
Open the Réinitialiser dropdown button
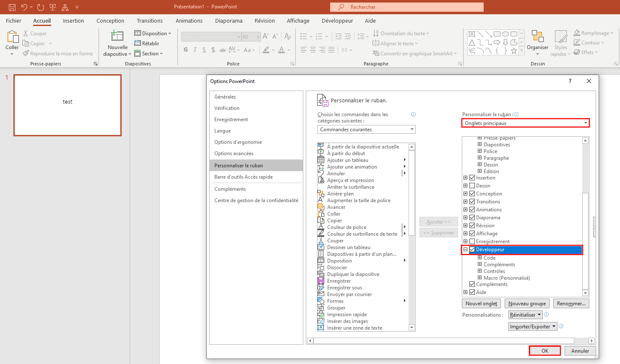526,315
